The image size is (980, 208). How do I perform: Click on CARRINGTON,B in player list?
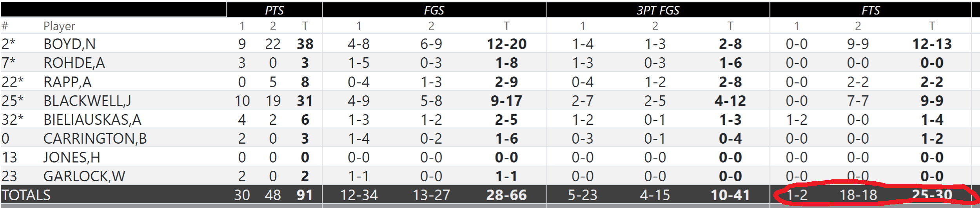click(x=95, y=139)
